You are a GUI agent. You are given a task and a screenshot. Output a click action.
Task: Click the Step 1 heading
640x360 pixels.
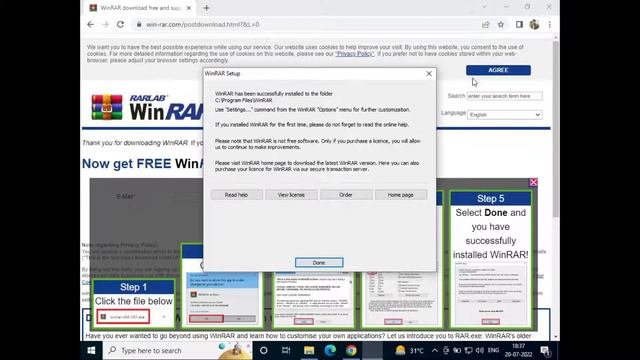point(133,287)
